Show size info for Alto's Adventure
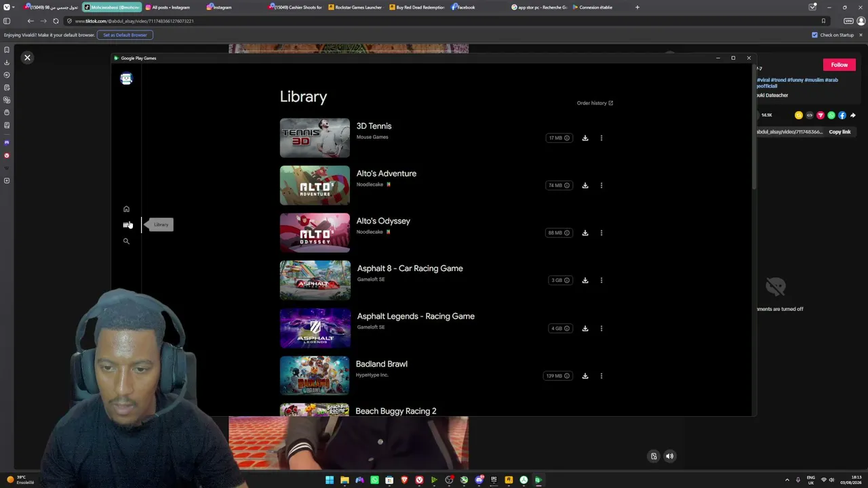This screenshot has width=868, height=488. tap(567, 186)
